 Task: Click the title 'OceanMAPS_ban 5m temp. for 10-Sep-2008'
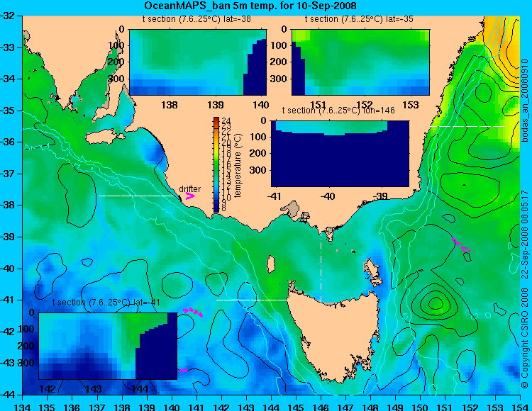(x=250, y=6)
